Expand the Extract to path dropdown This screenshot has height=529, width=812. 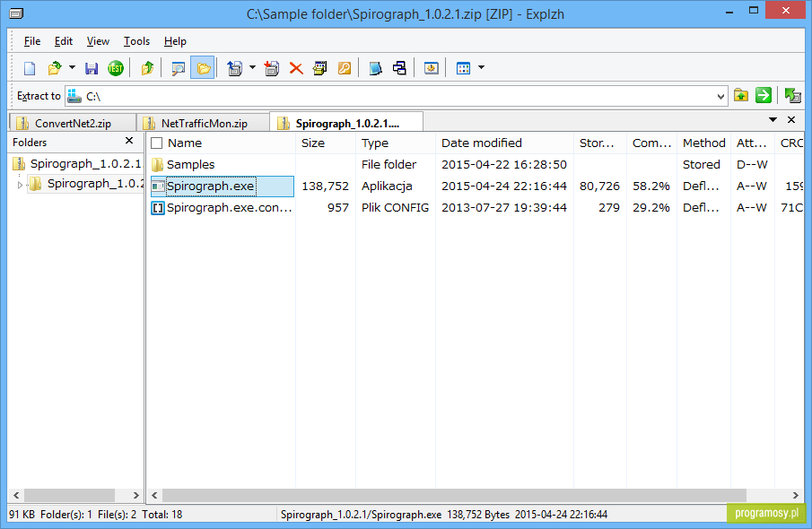[720, 97]
